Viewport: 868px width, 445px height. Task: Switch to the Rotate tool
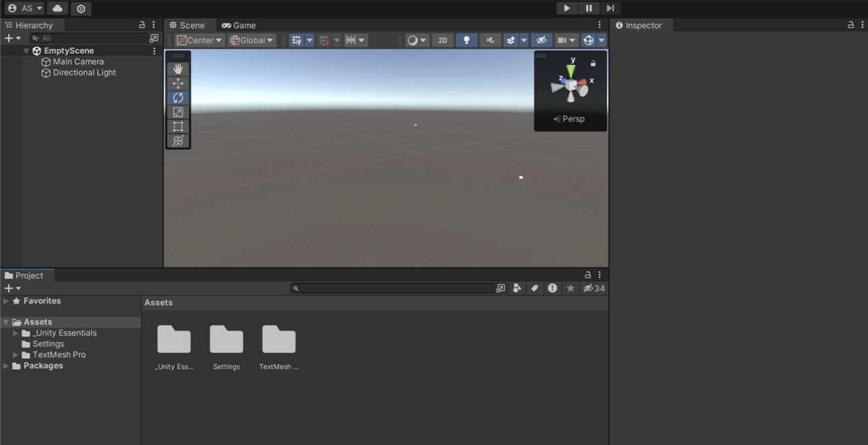[178, 97]
